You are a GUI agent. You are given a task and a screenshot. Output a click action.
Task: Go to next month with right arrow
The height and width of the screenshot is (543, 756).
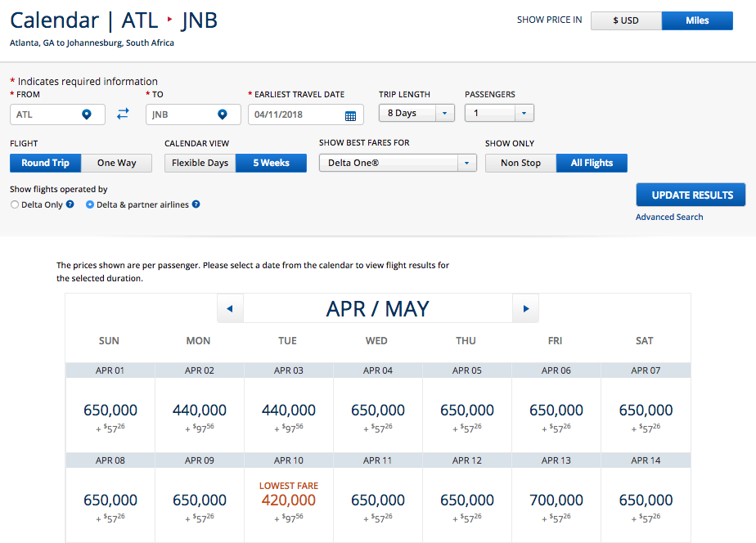click(x=526, y=308)
